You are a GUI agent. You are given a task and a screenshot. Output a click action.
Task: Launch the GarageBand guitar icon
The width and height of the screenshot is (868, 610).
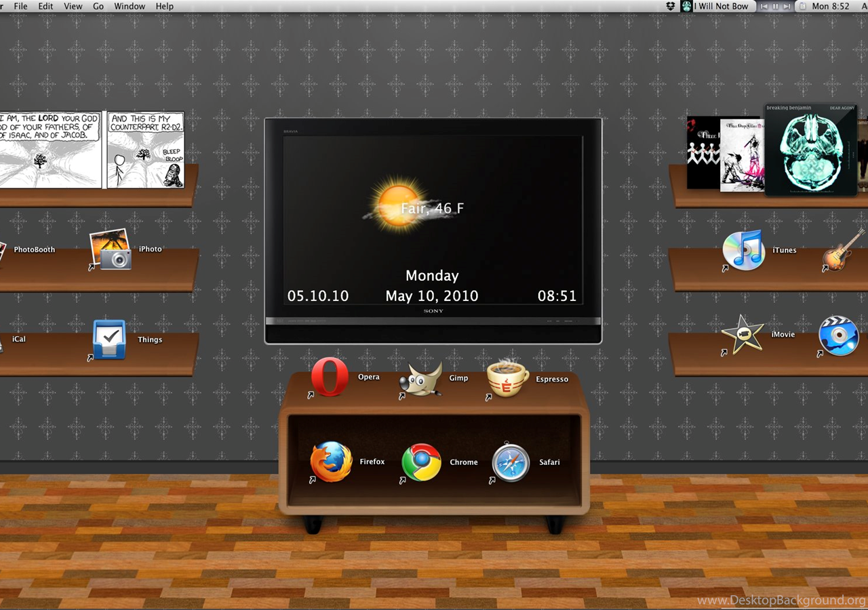(x=844, y=251)
